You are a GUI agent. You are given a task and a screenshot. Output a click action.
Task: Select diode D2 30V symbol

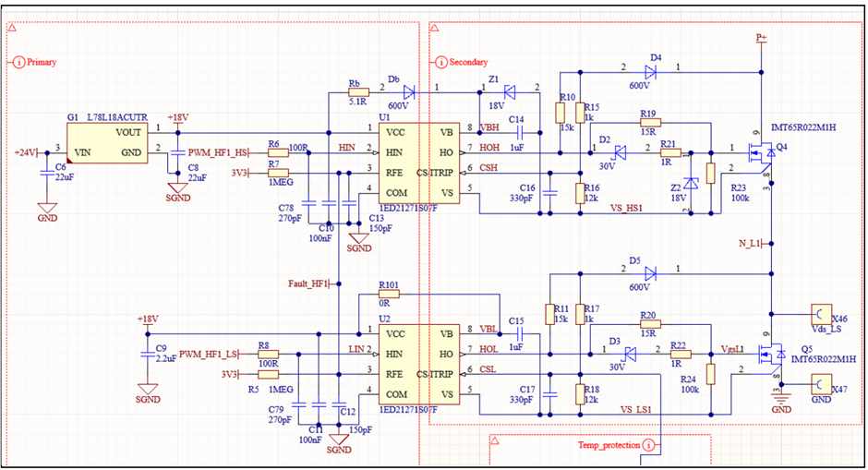(620, 152)
